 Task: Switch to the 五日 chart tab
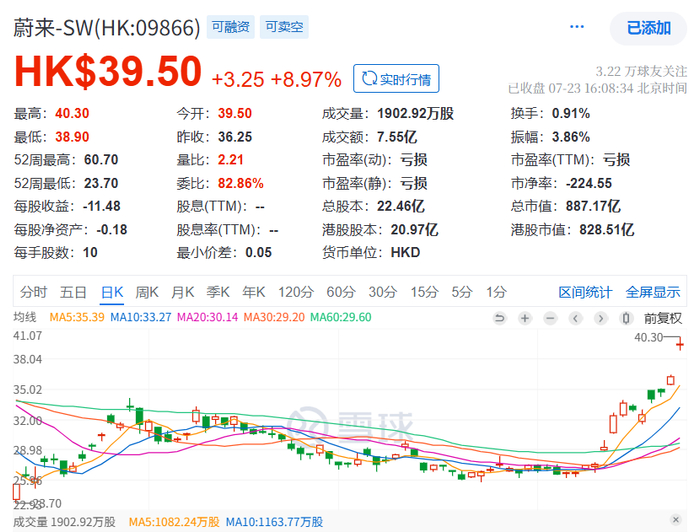[x=73, y=292]
